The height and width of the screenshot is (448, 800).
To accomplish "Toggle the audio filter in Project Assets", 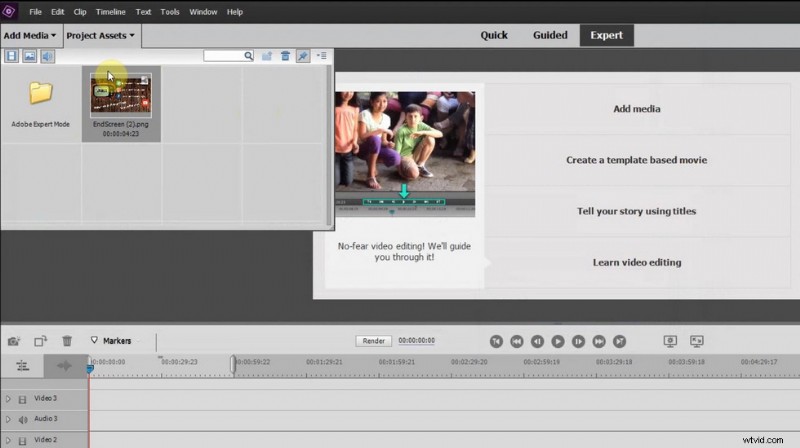I will click(47, 56).
